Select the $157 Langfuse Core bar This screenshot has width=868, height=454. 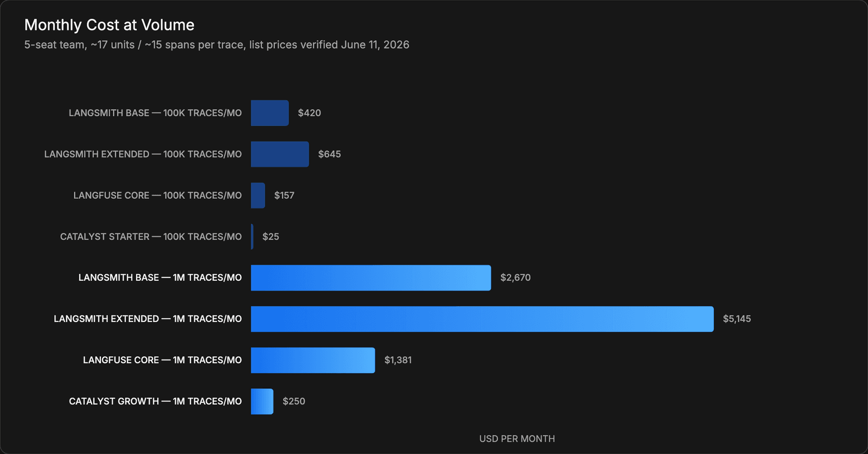point(258,196)
